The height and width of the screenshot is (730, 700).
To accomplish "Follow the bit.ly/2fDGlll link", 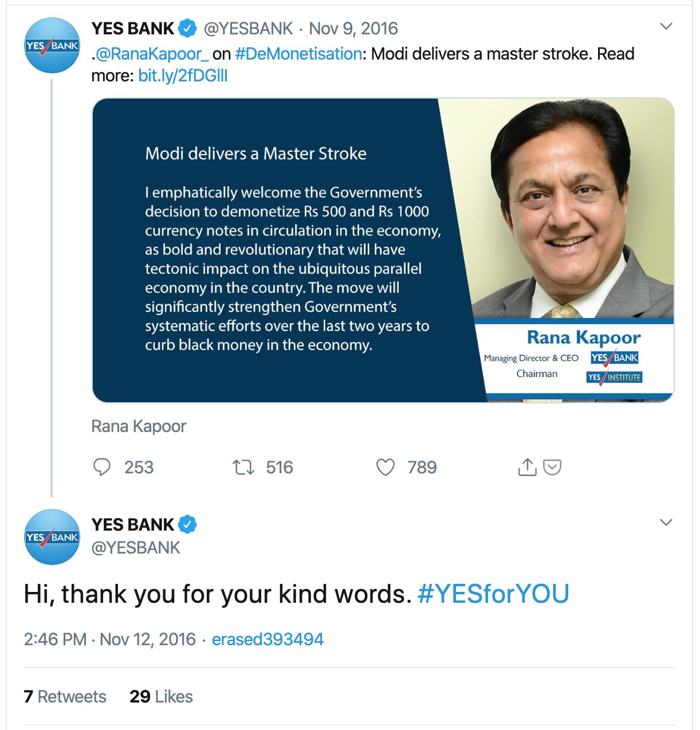I will click(183, 76).
